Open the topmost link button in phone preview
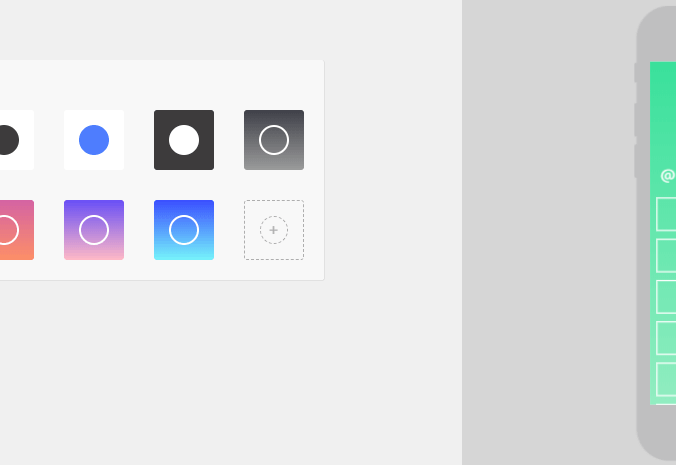 click(x=666, y=214)
